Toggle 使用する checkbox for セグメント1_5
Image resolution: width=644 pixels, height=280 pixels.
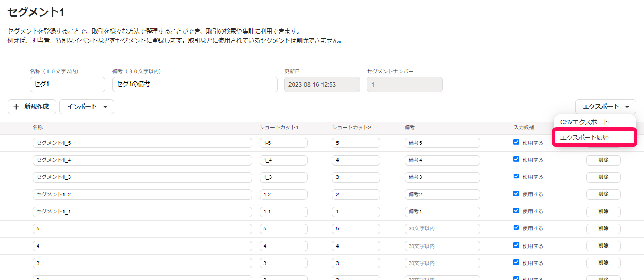pos(516,142)
